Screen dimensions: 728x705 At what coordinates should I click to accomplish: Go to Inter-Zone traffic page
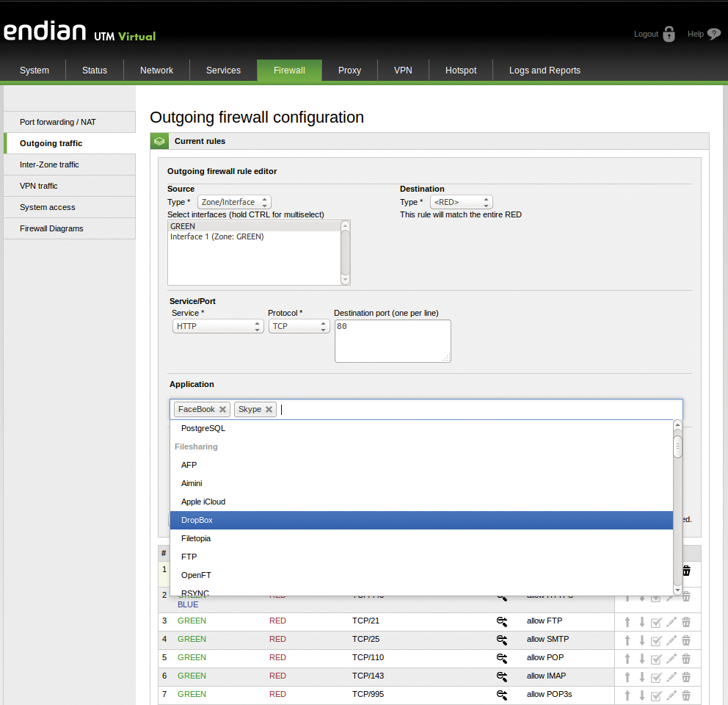[70, 165]
